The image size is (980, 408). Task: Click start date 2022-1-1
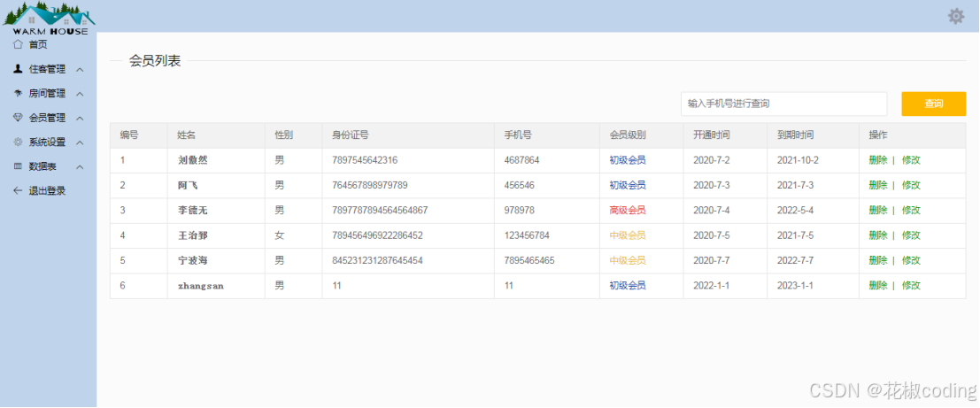click(x=711, y=285)
